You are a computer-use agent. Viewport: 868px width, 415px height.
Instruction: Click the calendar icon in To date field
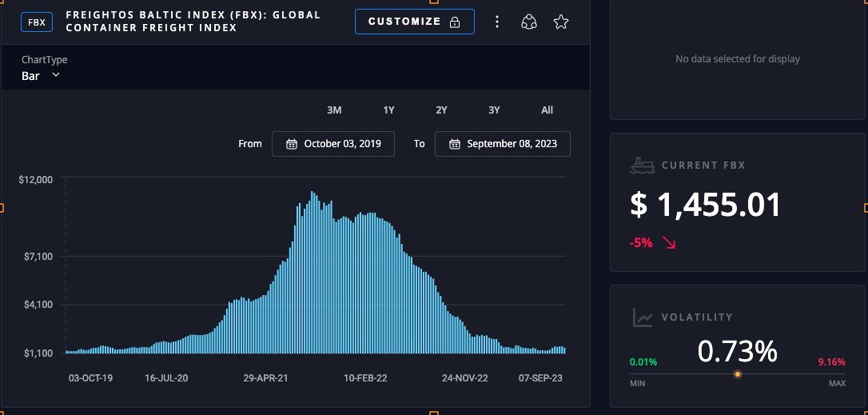point(455,144)
